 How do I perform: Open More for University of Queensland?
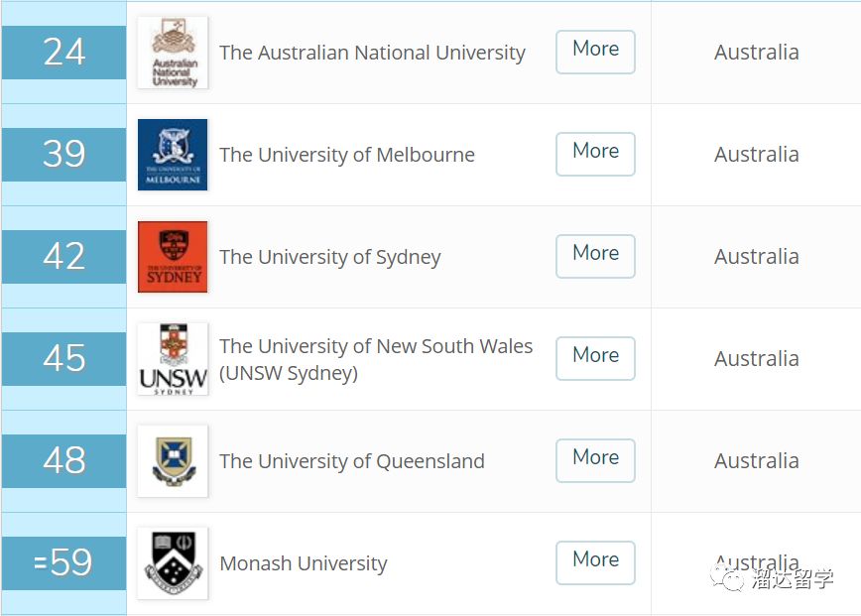[596, 460]
